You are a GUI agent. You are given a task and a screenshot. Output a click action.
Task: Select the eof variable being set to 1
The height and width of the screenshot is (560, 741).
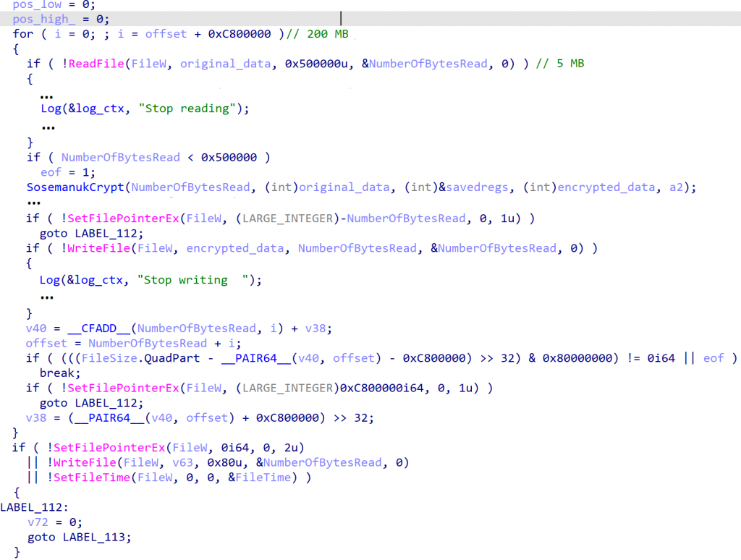tap(51, 172)
